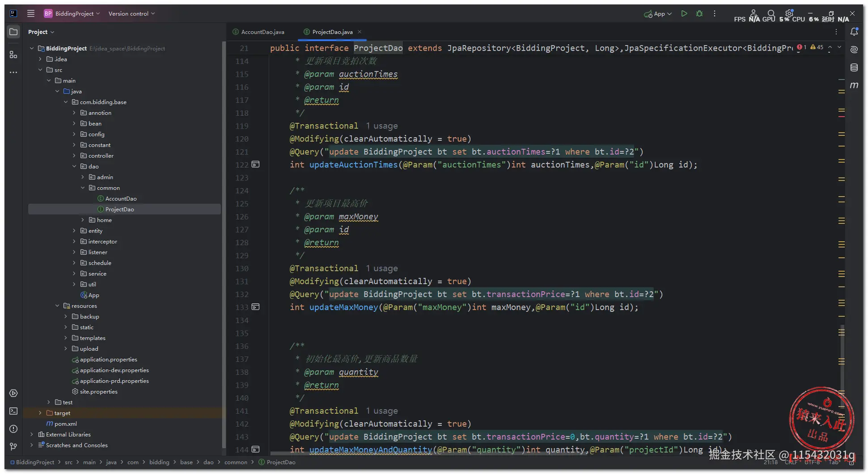Click updateMaxMoney method name

point(343,307)
